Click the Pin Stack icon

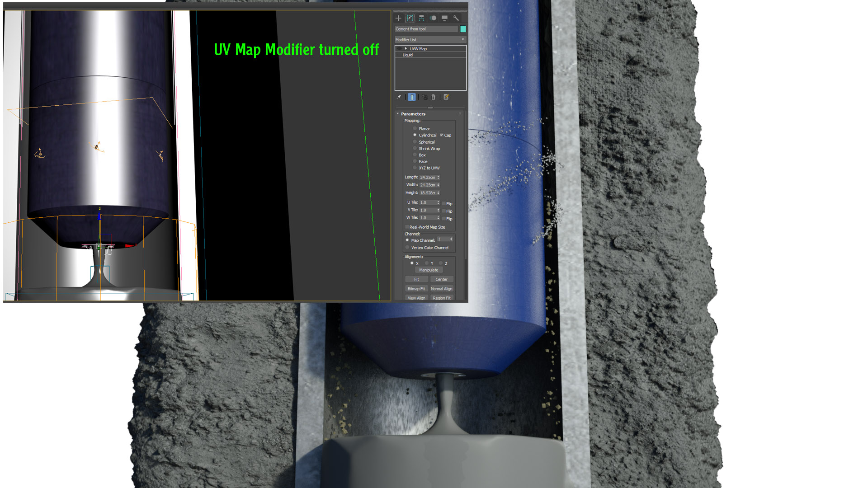[399, 97]
